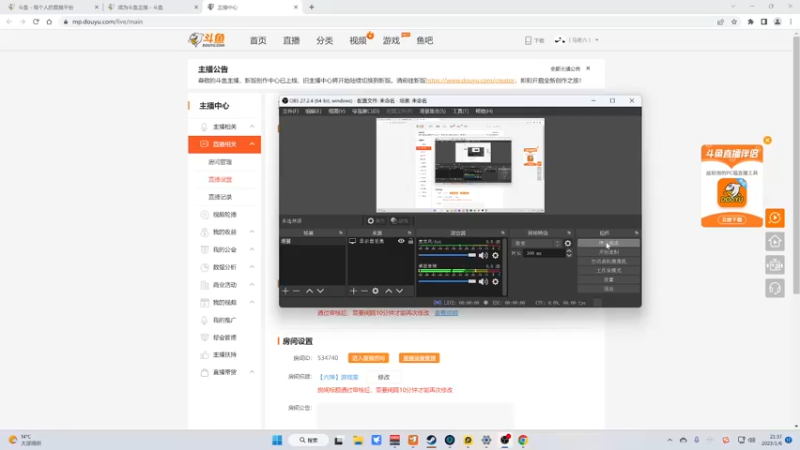The height and width of the screenshot is (450, 800).
Task: Expand the 直播带货 sidebar section
Action: point(252,372)
